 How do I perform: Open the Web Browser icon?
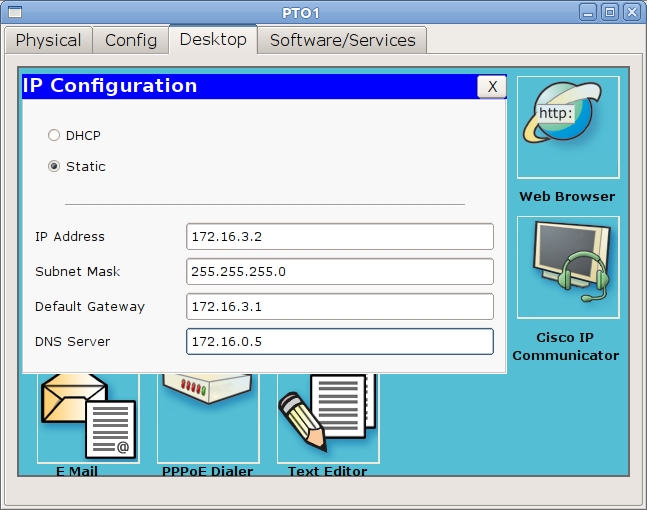[567, 128]
